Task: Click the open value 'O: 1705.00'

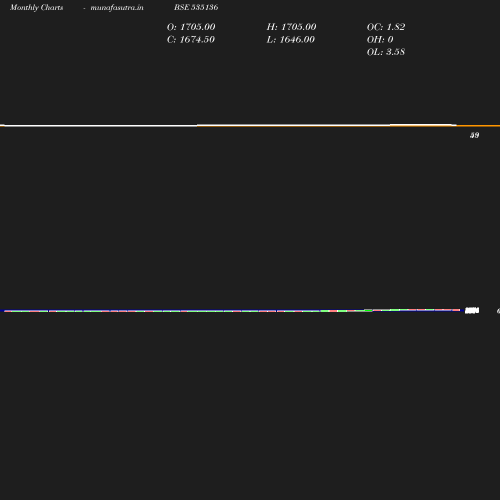Action: point(191,27)
